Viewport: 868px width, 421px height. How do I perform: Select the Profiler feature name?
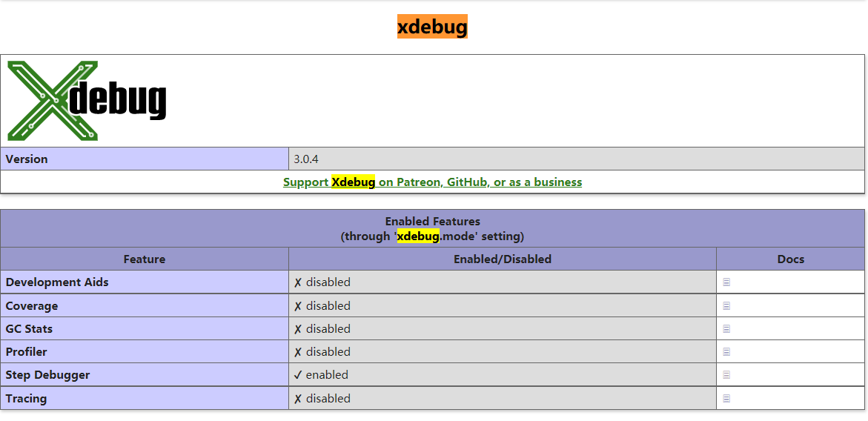(x=26, y=352)
